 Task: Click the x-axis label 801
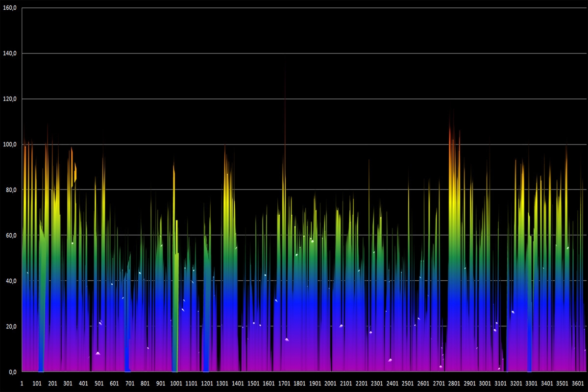(146, 384)
